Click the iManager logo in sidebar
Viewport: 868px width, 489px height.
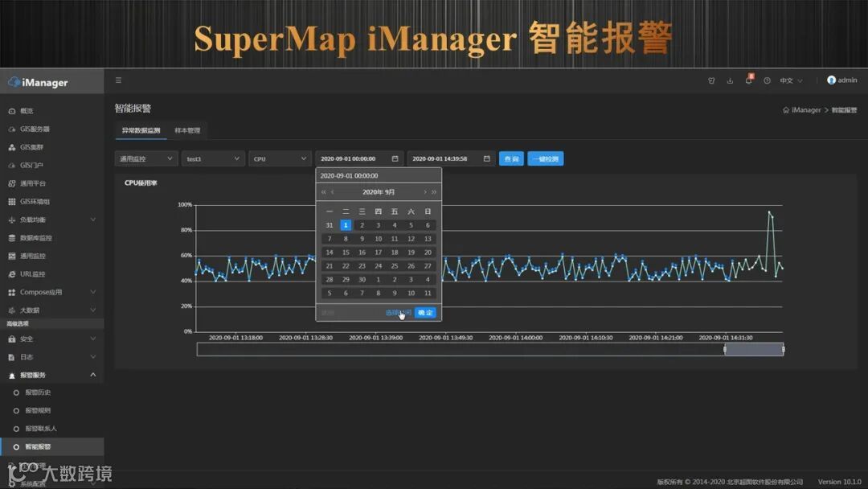(39, 83)
